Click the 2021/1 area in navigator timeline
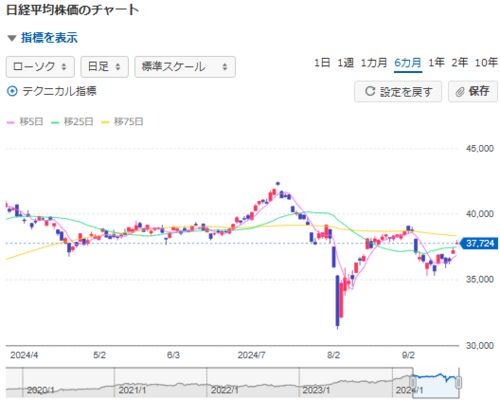 (132, 390)
